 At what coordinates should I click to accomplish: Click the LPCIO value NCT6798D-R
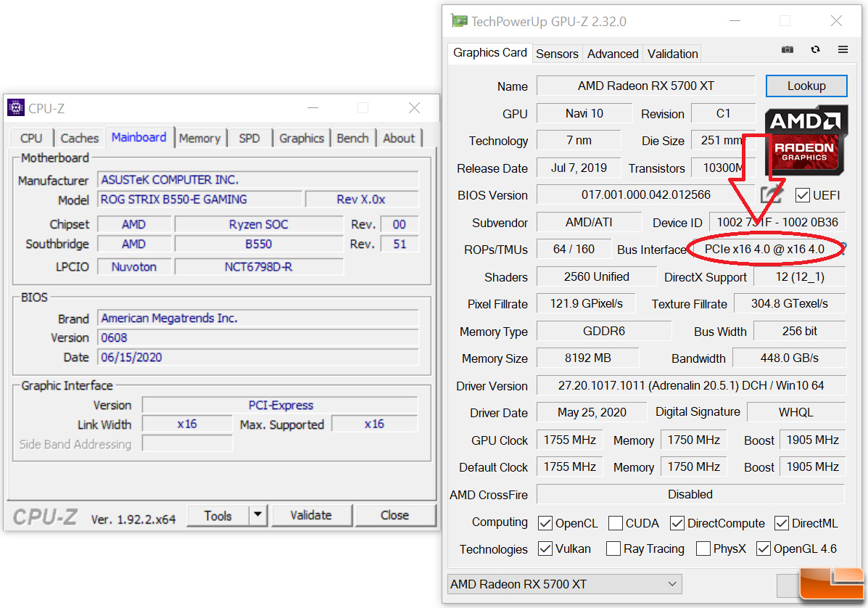pyautogui.click(x=259, y=267)
